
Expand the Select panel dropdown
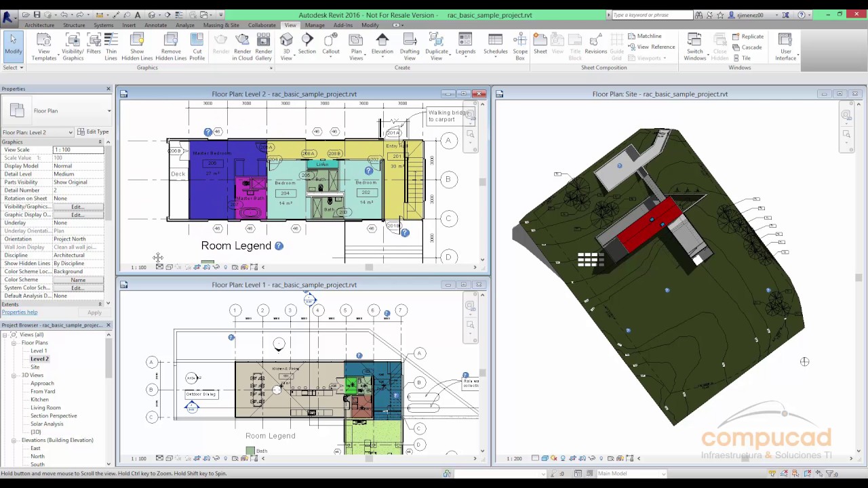coord(13,67)
